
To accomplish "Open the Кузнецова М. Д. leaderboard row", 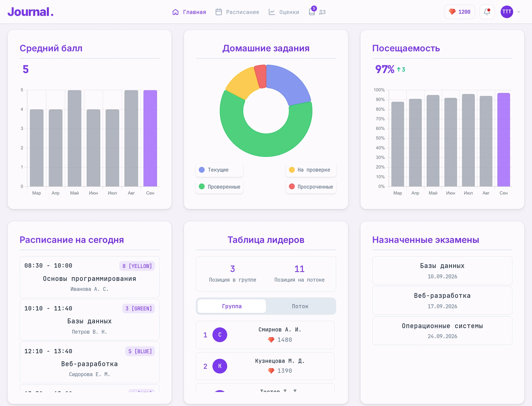I will (x=265, y=366).
